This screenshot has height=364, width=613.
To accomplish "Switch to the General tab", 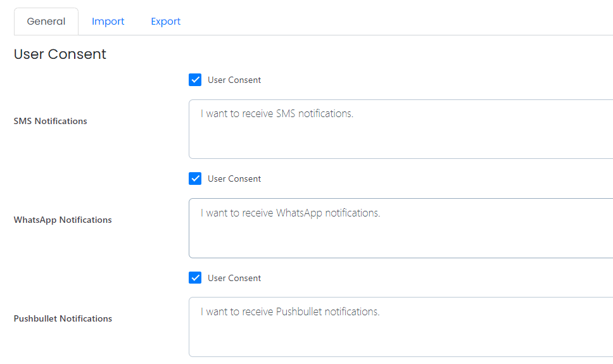I will click(x=46, y=22).
